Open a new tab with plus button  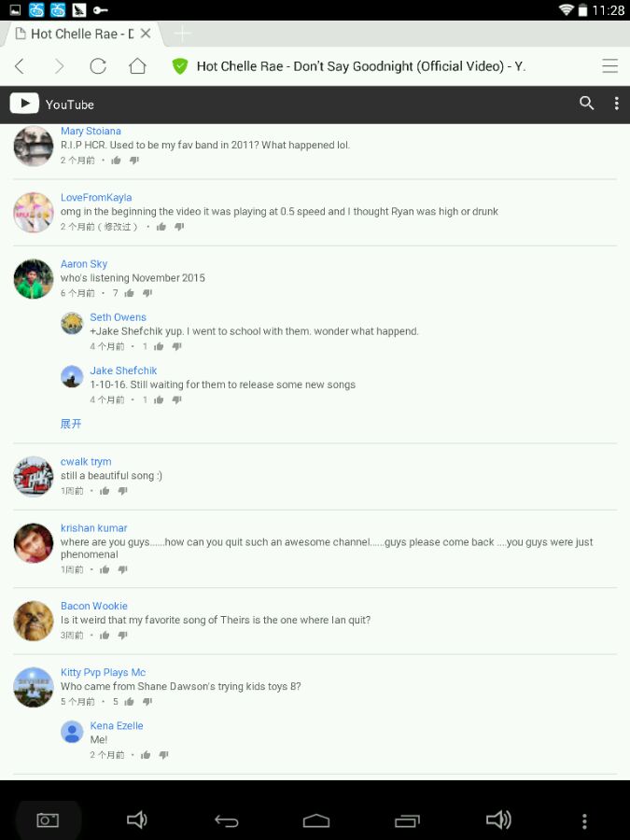point(182,34)
